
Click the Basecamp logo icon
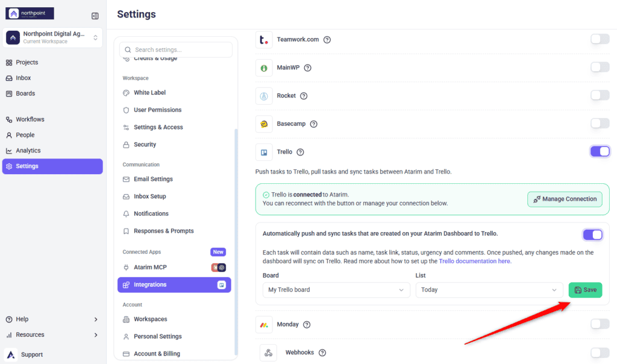point(264,124)
